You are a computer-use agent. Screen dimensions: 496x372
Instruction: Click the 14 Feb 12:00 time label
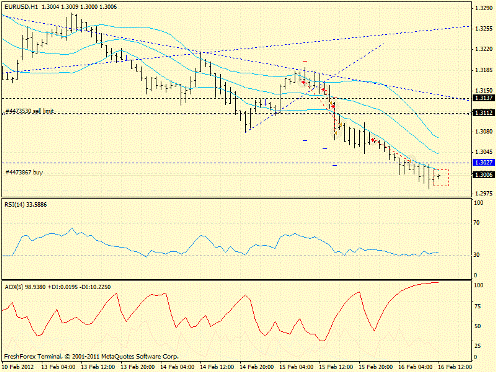217,367
